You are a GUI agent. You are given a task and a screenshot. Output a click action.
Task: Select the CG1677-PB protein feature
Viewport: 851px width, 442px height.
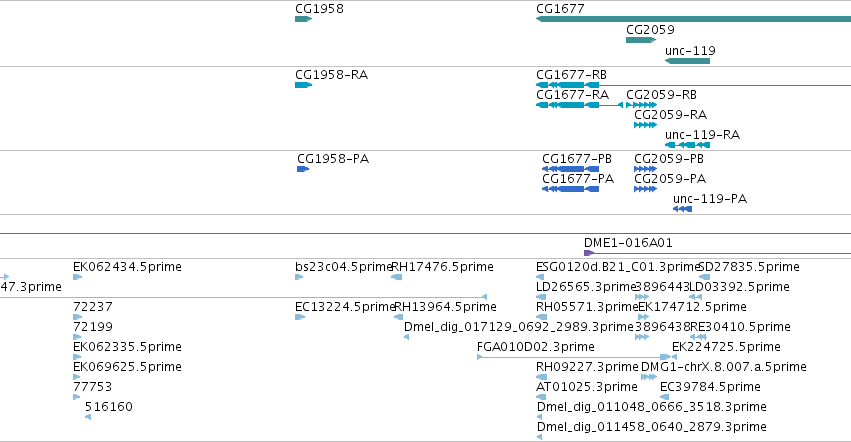570,169
